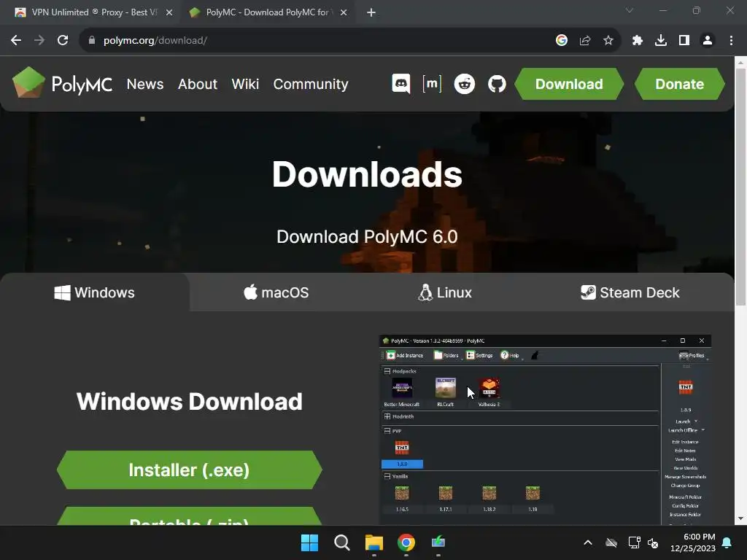Click the green Download header button
The width and height of the screenshot is (747, 560).
pos(569,84)
